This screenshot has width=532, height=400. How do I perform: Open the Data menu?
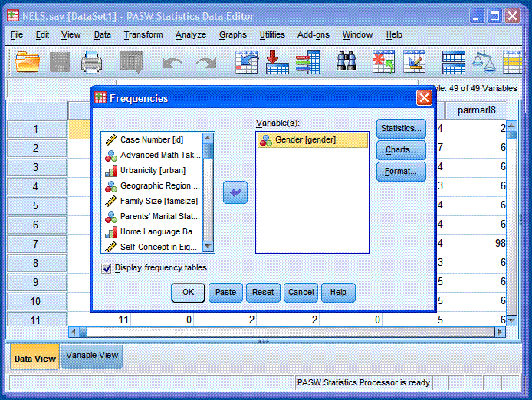pyautogui.click(x=103, y=35)
